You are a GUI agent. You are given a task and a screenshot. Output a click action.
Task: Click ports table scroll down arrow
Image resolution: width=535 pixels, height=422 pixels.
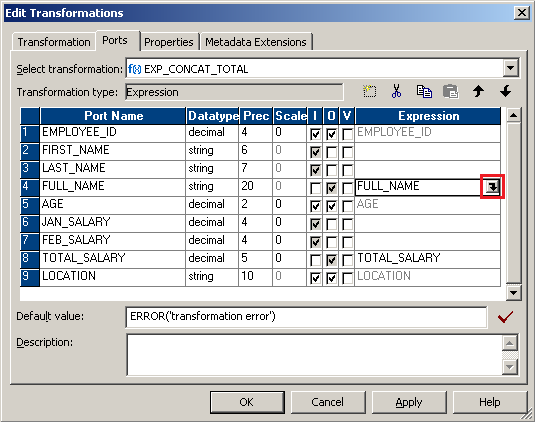tap(513, 293)
